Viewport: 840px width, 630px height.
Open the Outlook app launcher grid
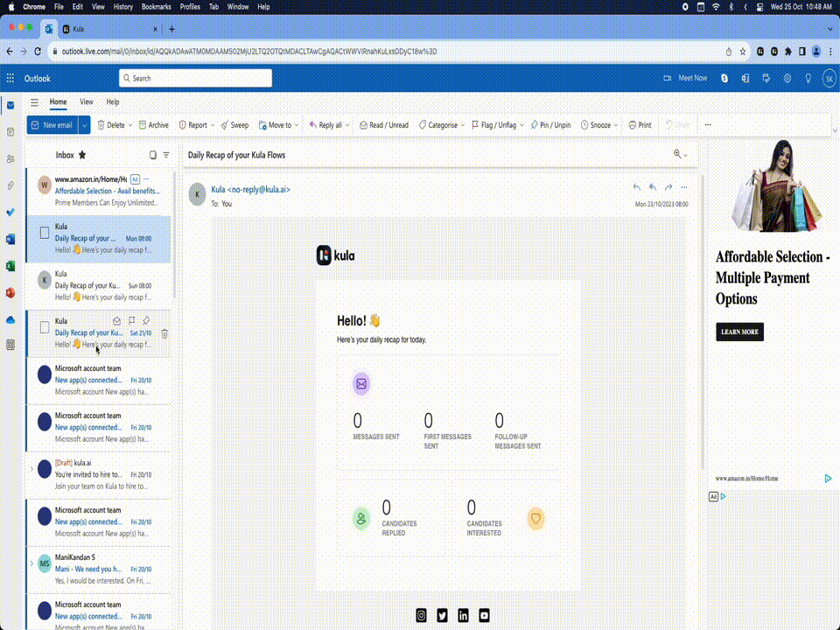[x=10, y=78]
